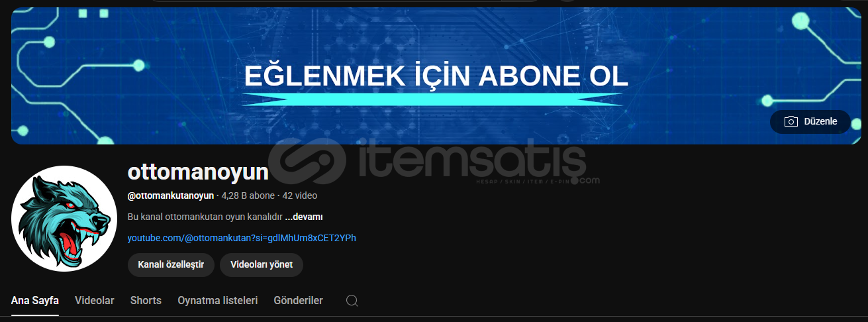Click the 4,28 B abone subscriber count
This screenshot has width=868, height=322.
[248, 195]
